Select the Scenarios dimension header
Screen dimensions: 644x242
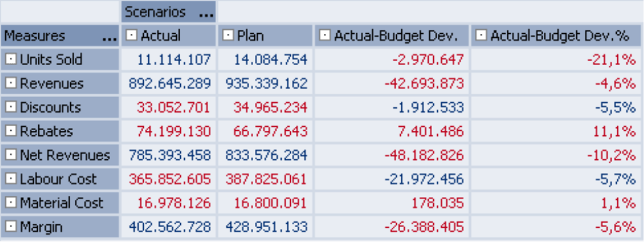(168, 12)
